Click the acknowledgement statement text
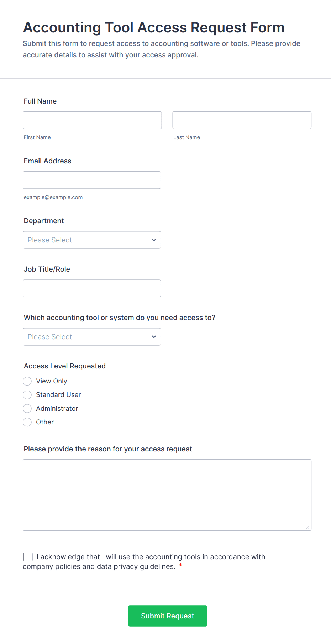The image size is (331, 644). coord(151,557)
